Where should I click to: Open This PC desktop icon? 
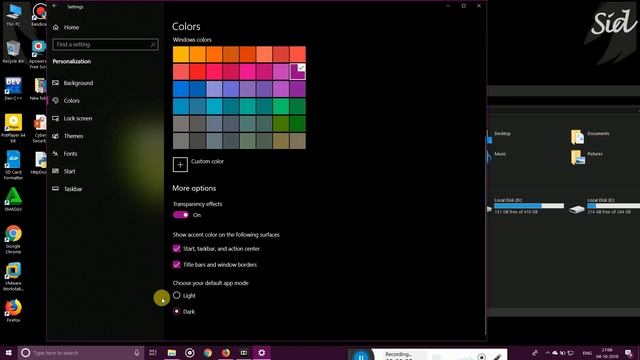click(13, 15)
